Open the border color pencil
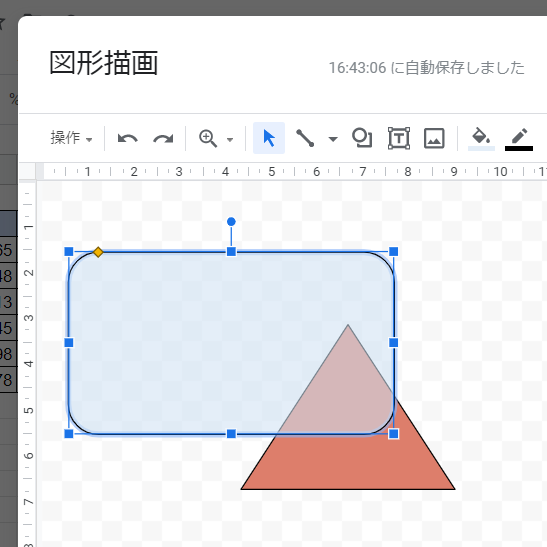 (519, 139)
